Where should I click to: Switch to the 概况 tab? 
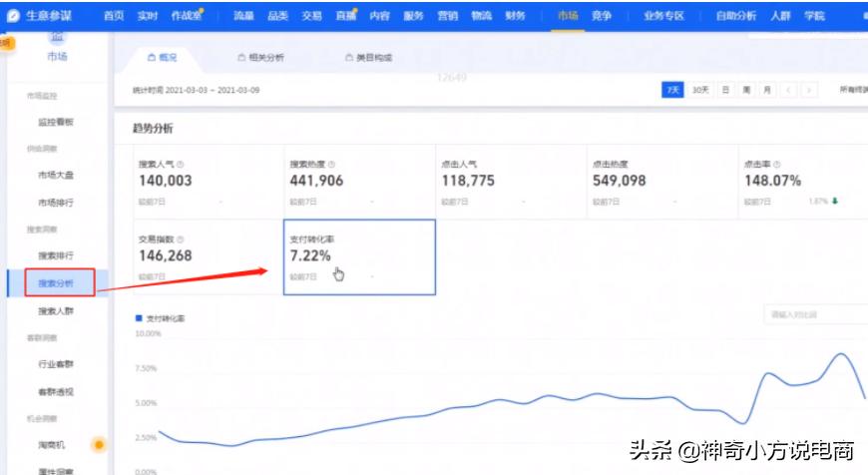click(x=163, y=58)
